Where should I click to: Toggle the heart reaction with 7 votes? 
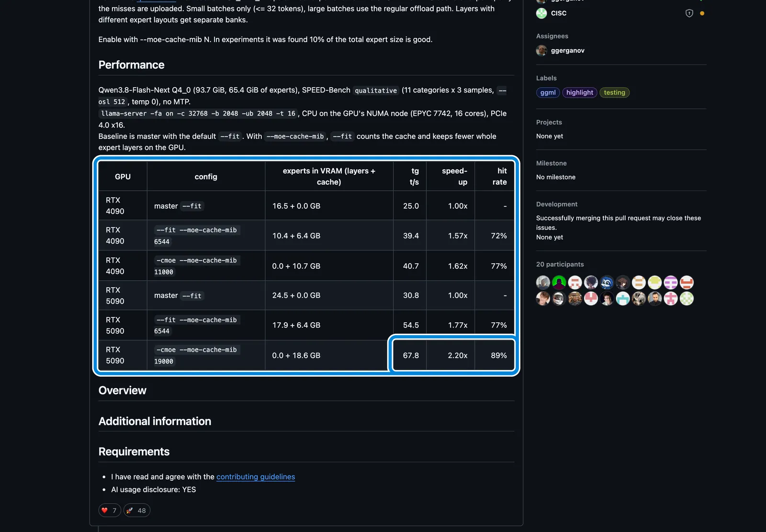[x=110, y=510]
